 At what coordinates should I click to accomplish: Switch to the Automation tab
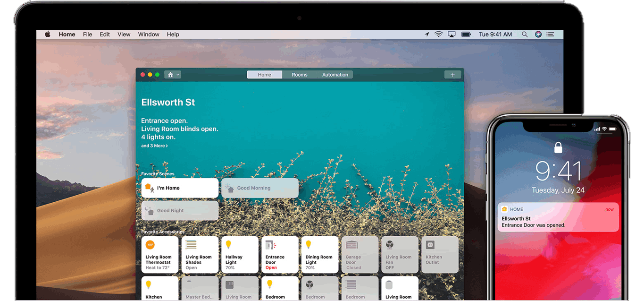[x=335, y=75]
